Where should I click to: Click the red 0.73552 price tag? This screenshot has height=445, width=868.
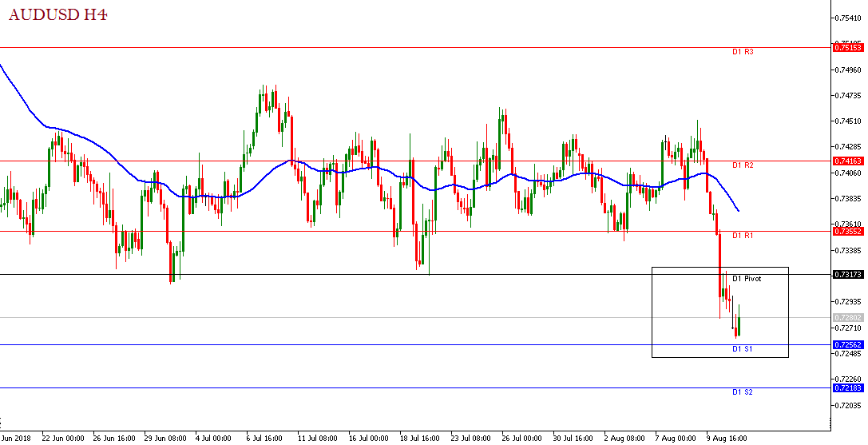846,231
